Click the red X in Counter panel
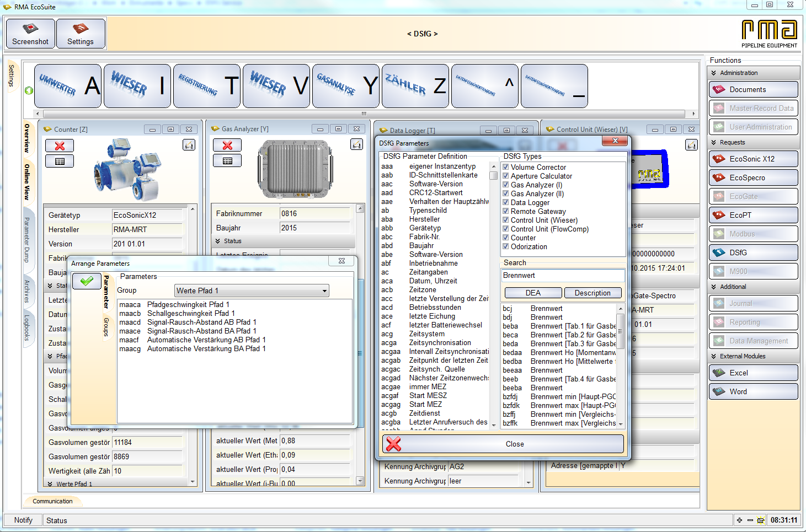 point(60,146)
